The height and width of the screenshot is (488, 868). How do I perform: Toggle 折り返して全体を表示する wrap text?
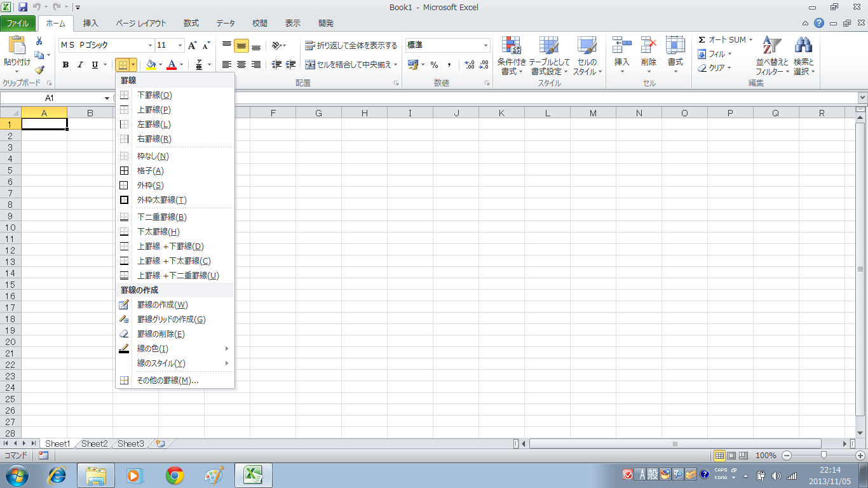(351, 46)
